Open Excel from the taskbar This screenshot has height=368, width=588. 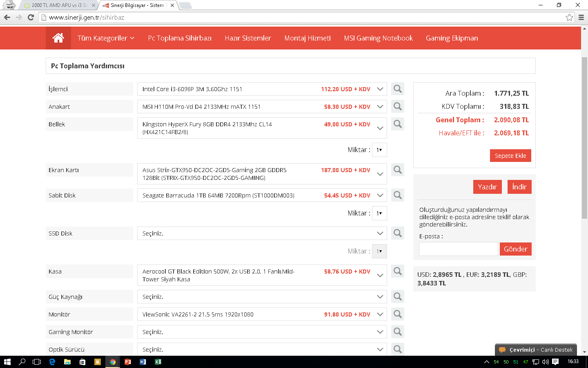[158, 362]
